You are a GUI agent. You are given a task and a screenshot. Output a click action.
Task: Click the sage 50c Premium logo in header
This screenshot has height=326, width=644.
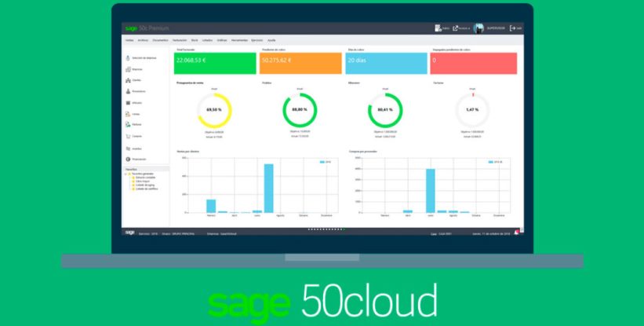click(147, 28)
